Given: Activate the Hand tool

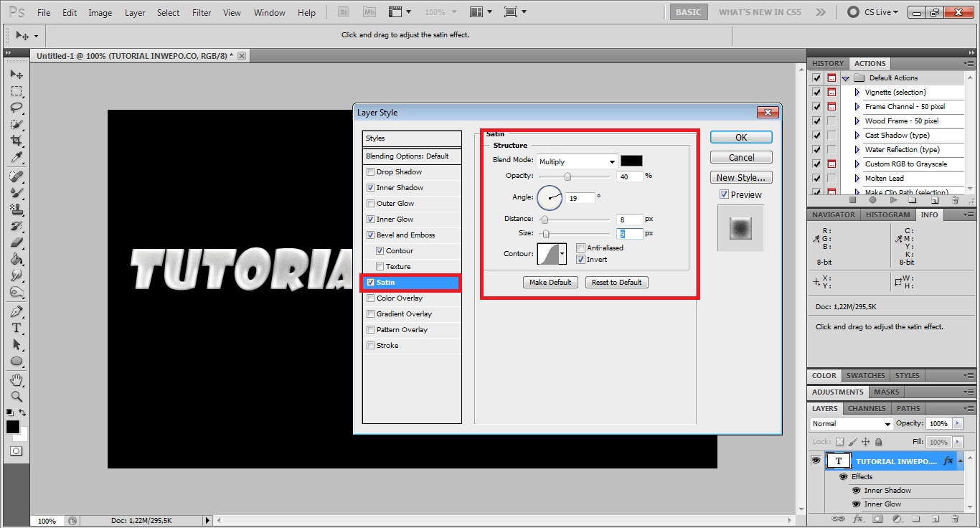Looking at the screenshot, I should coord(17,379).
